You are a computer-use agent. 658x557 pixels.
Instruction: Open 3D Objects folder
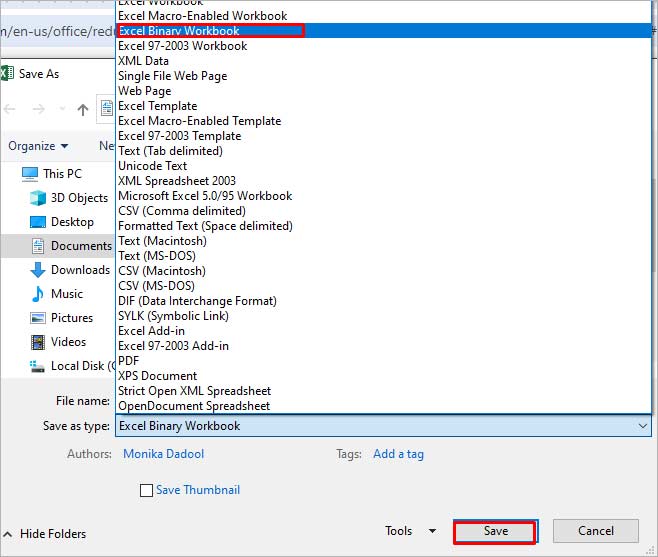coord(69,198)
